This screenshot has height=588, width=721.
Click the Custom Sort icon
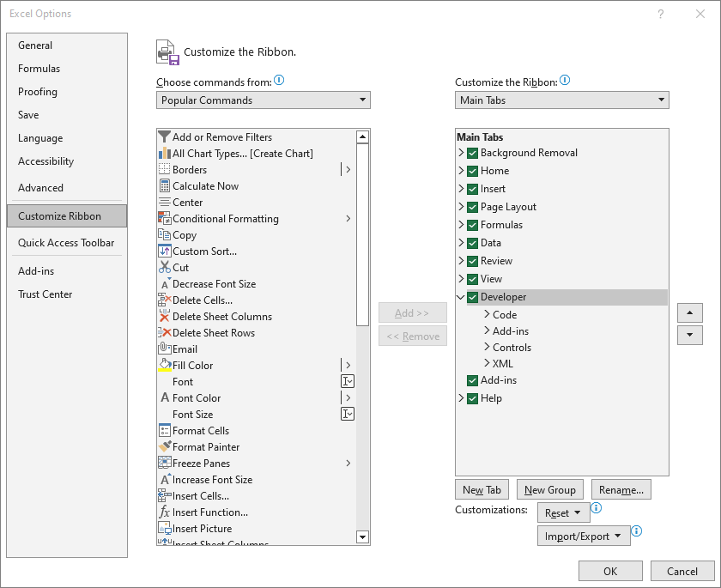coord(164,251)
